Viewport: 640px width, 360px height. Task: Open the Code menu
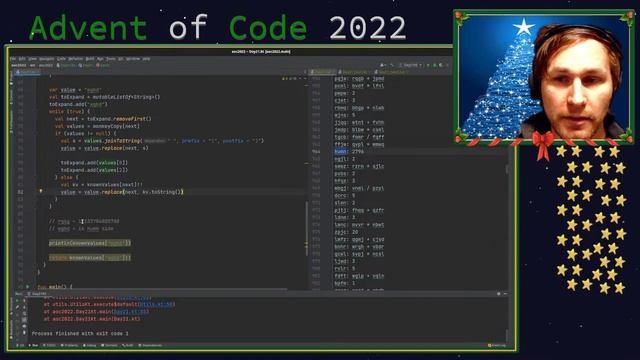(x=61, y=59)
